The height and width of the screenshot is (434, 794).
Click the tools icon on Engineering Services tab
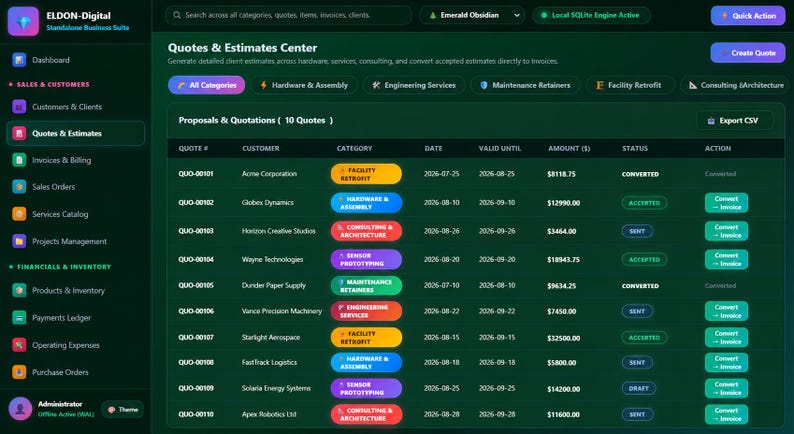[376, 85]
